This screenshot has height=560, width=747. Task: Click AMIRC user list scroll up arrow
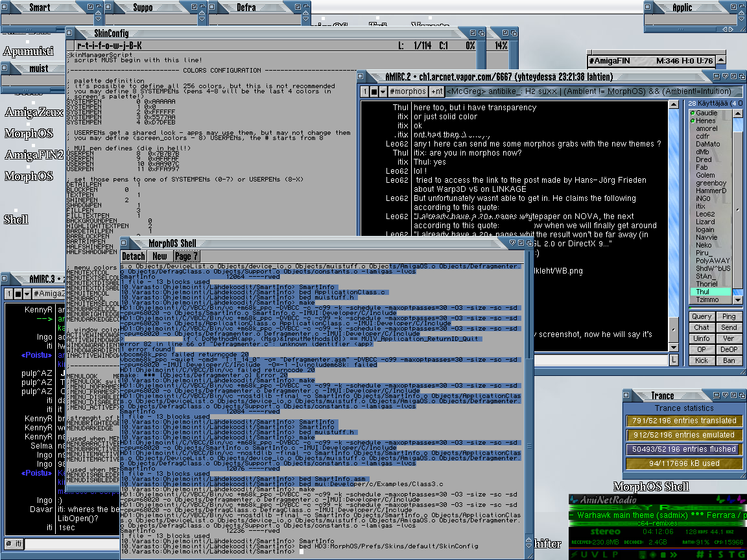pyautogui.click(x=737, y=113)
